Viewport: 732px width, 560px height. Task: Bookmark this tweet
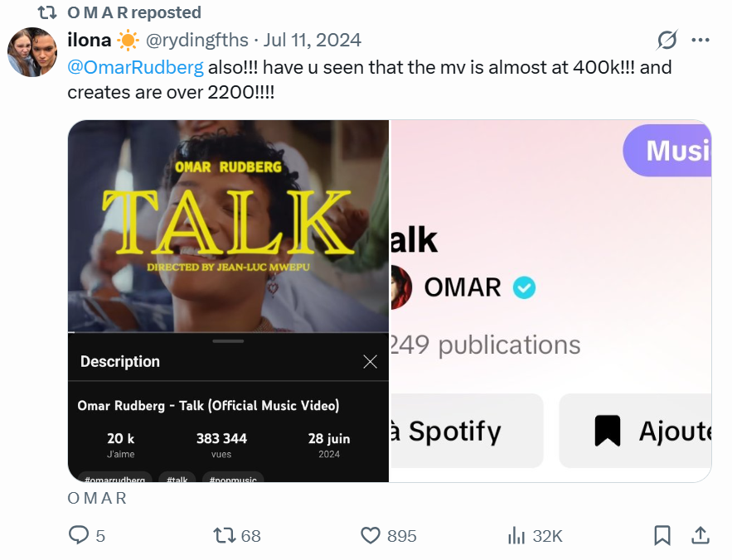pyautogui.click(x=662, y=535)
